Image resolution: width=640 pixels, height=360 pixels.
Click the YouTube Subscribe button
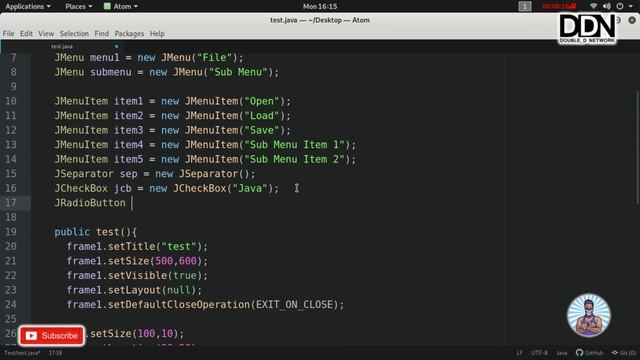tap(52, 336)
